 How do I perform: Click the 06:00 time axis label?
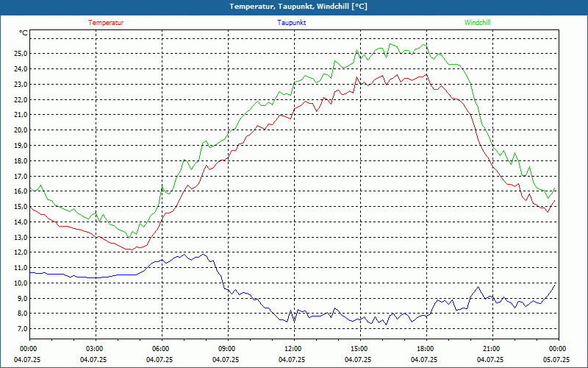(x=160, y=349)
